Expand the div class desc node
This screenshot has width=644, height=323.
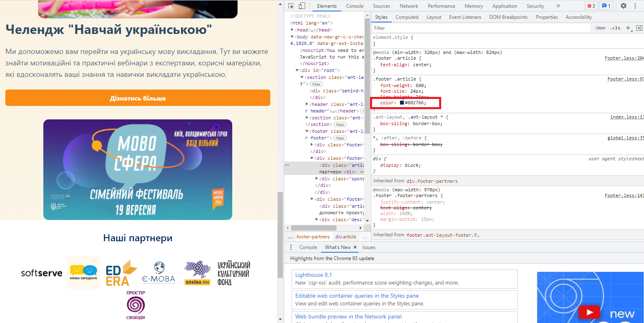[x=317, y=220]
